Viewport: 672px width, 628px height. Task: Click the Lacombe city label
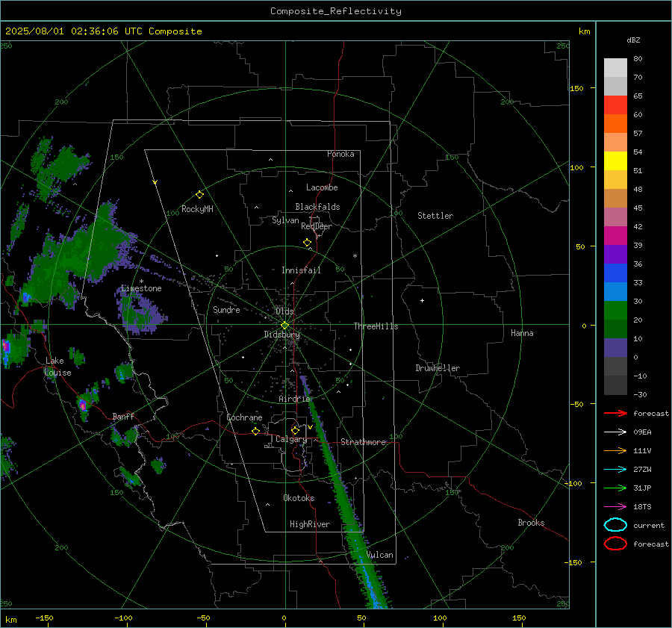[322, 187]
